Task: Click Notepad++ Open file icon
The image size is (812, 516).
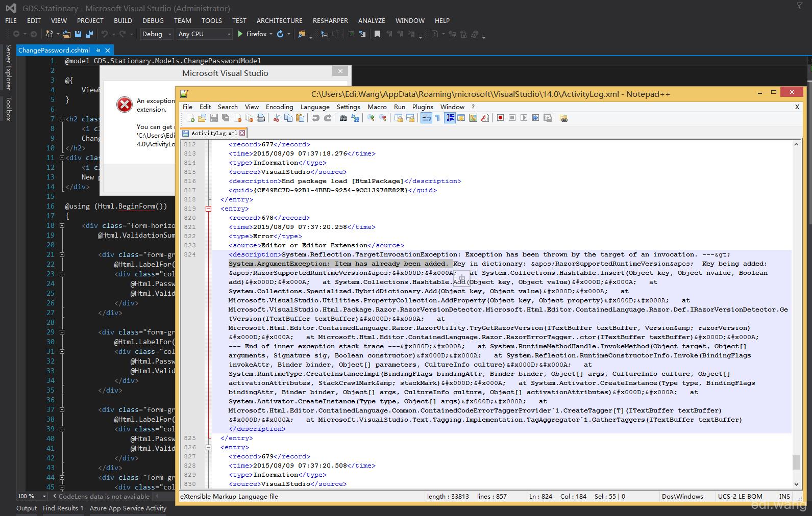Action: coord(202,118)
